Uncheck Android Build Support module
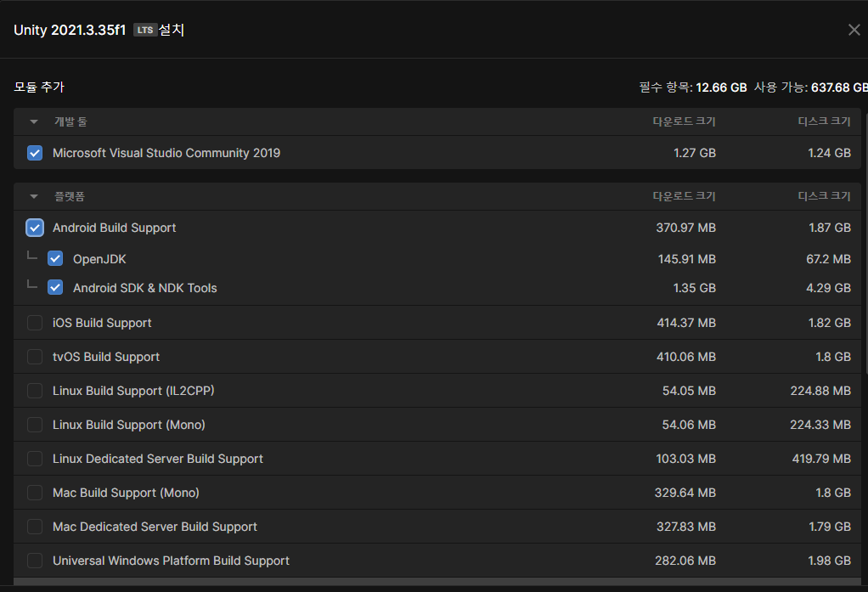The image size is (868, 592). pyautogui.click(x=35, y=228)
